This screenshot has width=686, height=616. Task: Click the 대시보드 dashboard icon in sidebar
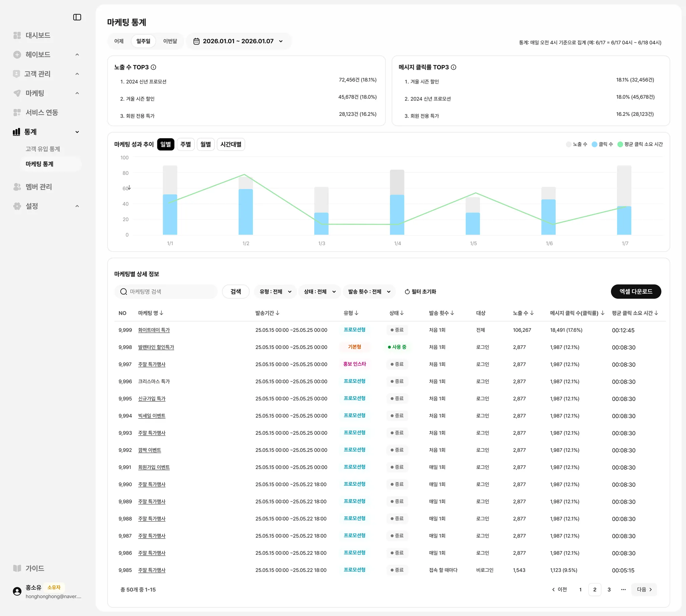(17, 35)
